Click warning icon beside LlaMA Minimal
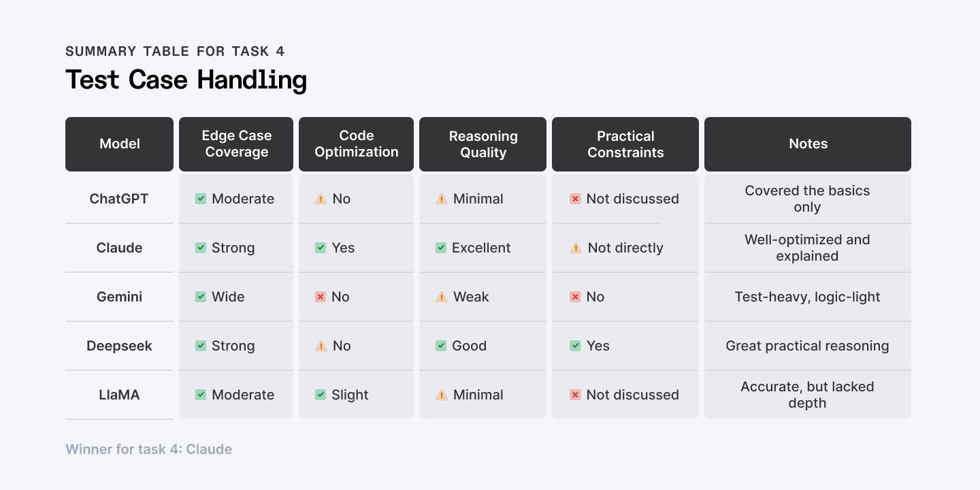The image size is (980, 490). coord(441,395)
